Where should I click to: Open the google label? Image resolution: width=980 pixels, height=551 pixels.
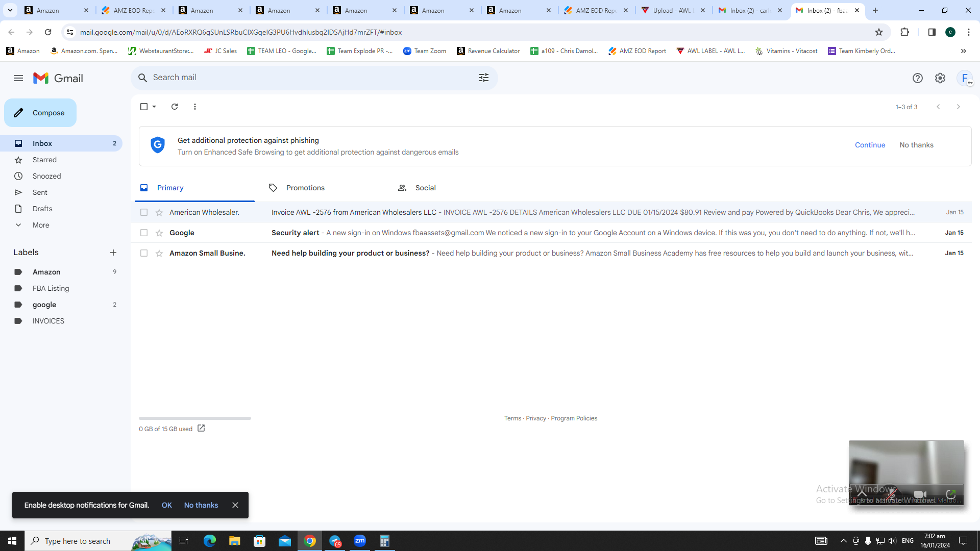pos(61,305)
